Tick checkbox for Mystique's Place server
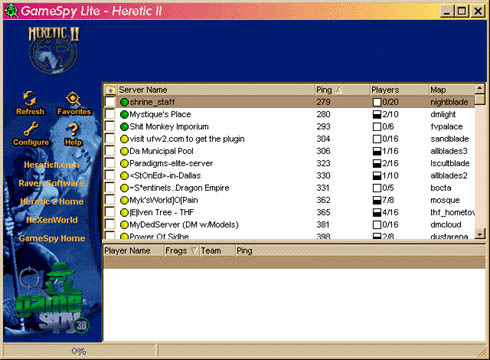 110,114
